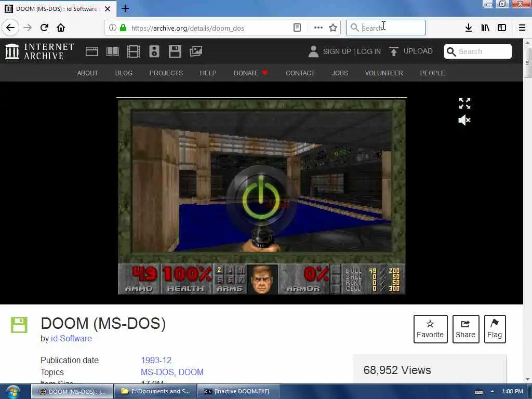The image size is (532, 399).
Task: Share this item
Action: coord(465,329)
